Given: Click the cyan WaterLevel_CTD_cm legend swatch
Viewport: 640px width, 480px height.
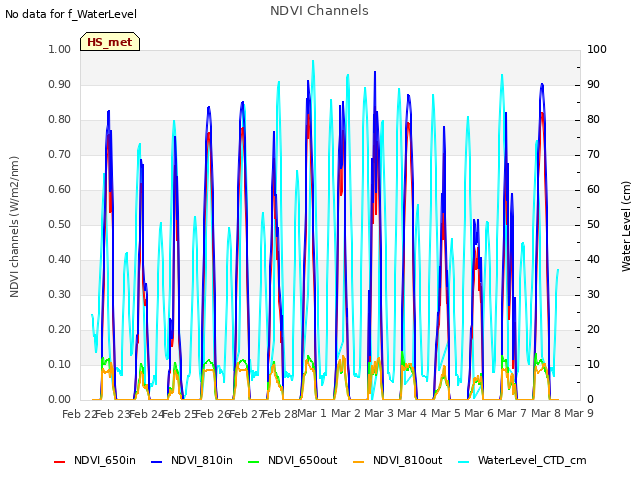Looking at the screenshot, I should pos(464,462).
